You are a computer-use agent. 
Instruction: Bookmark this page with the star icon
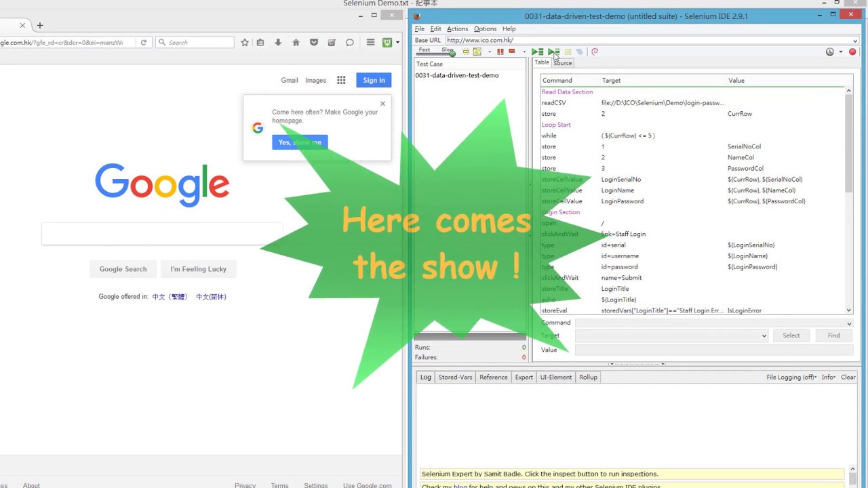click(x=245, y=42)
